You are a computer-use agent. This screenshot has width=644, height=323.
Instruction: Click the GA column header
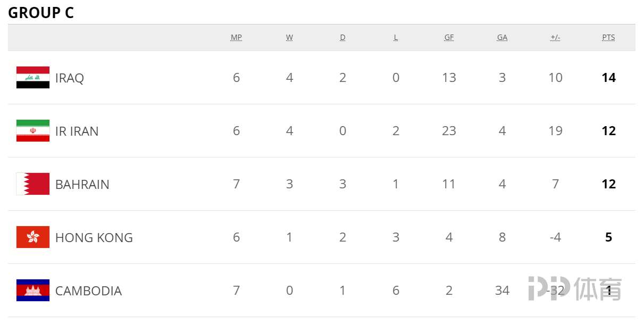pos(502,37)
